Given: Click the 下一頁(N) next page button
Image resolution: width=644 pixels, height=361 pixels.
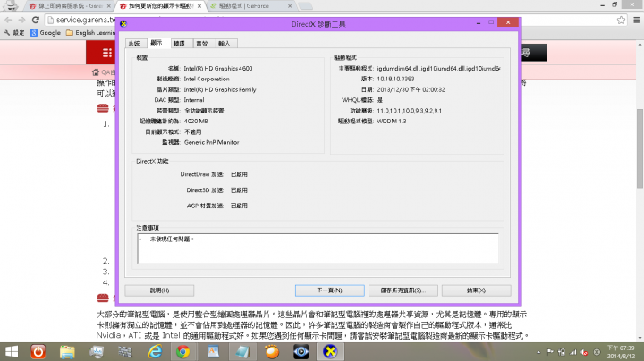Looking at the screenshot, I should (330, 290).
